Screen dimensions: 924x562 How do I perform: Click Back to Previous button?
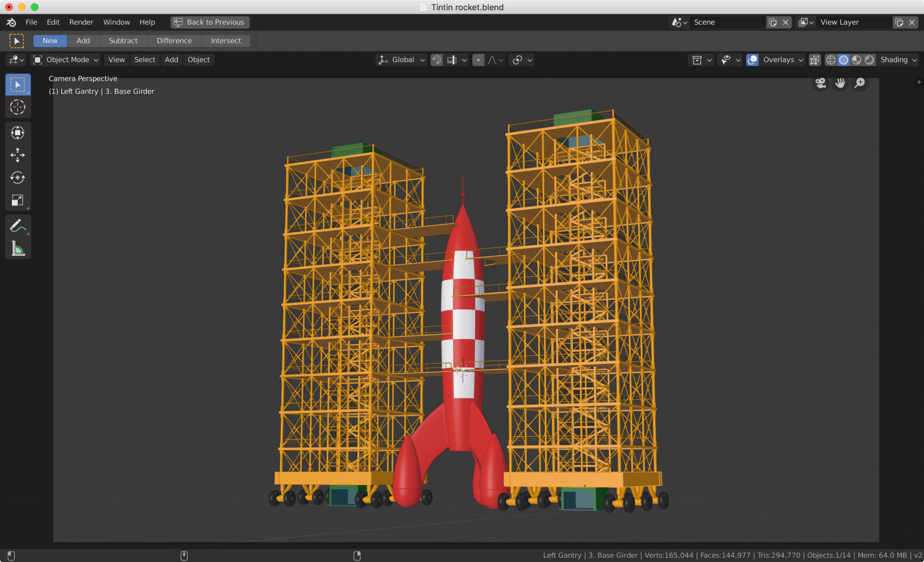210,22
